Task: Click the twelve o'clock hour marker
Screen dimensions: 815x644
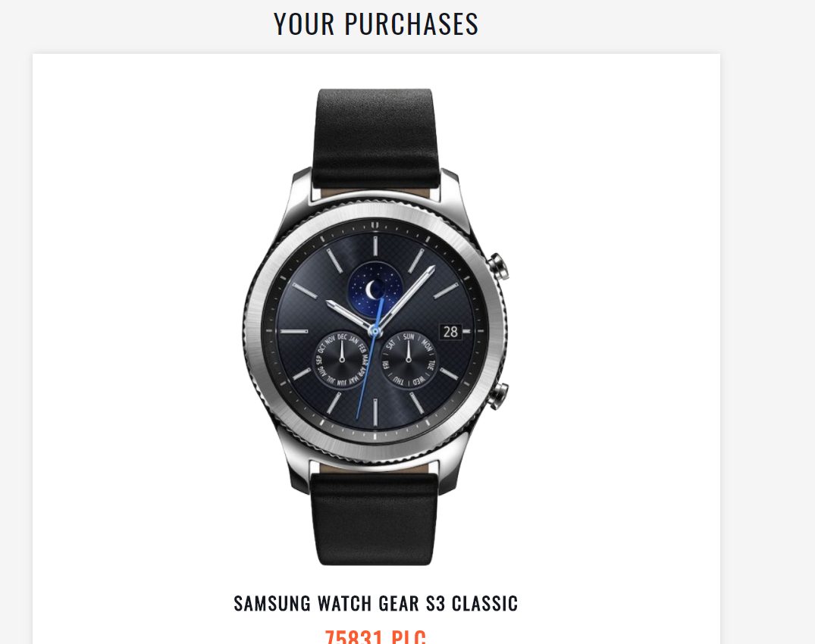Action: [x=375, y=245]
